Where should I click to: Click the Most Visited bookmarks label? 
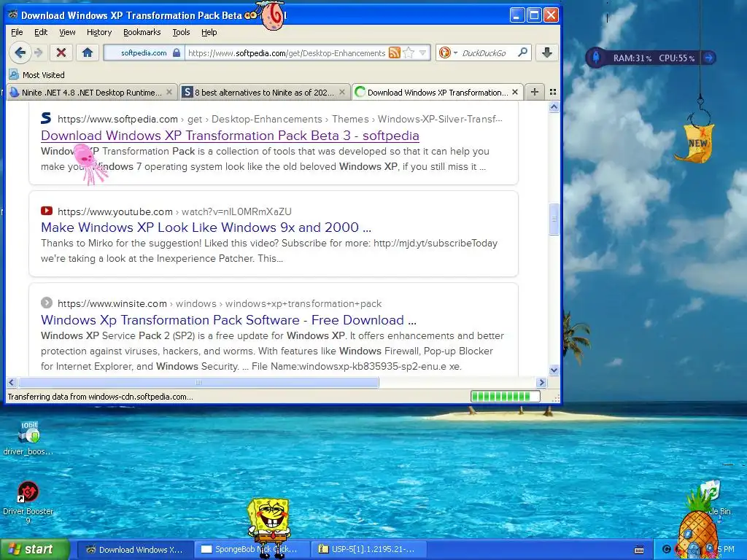coord(43,75)
